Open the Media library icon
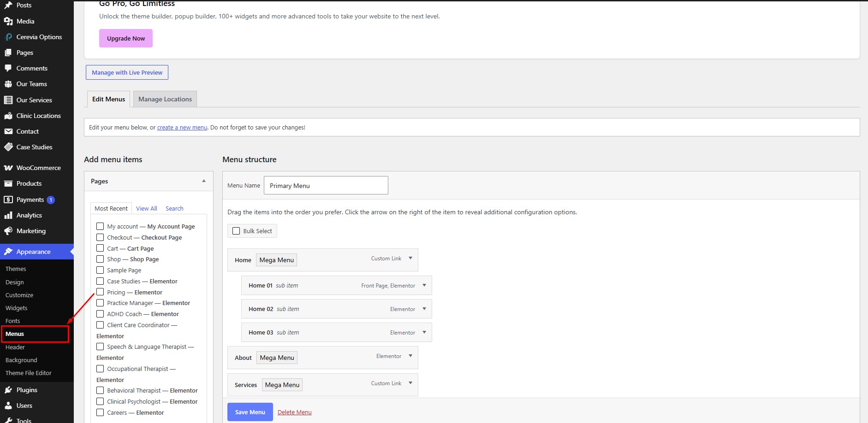The height and width of the screenshot is (423, 868). tap(8, 21)
